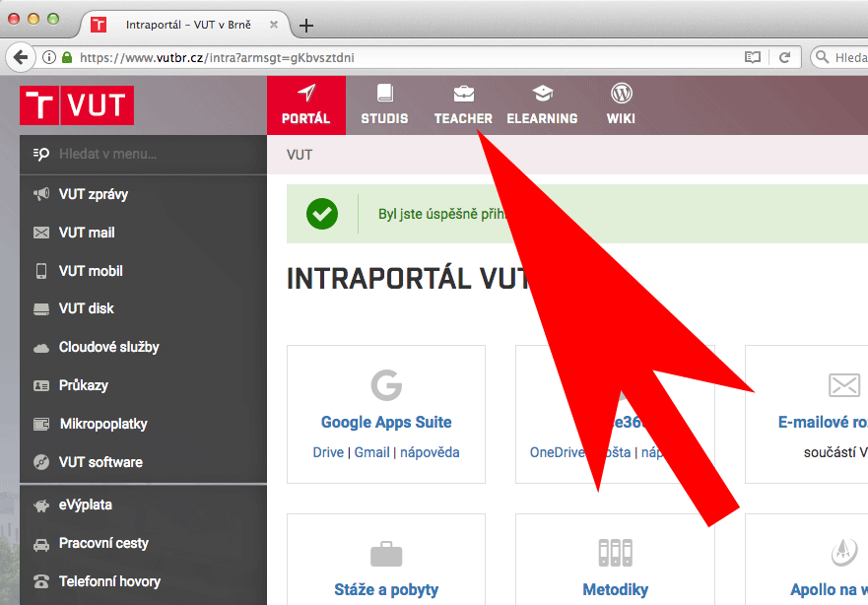The image size is (868, 605).
Task: Click the Google G logo icon
Action: pos(386,384)
